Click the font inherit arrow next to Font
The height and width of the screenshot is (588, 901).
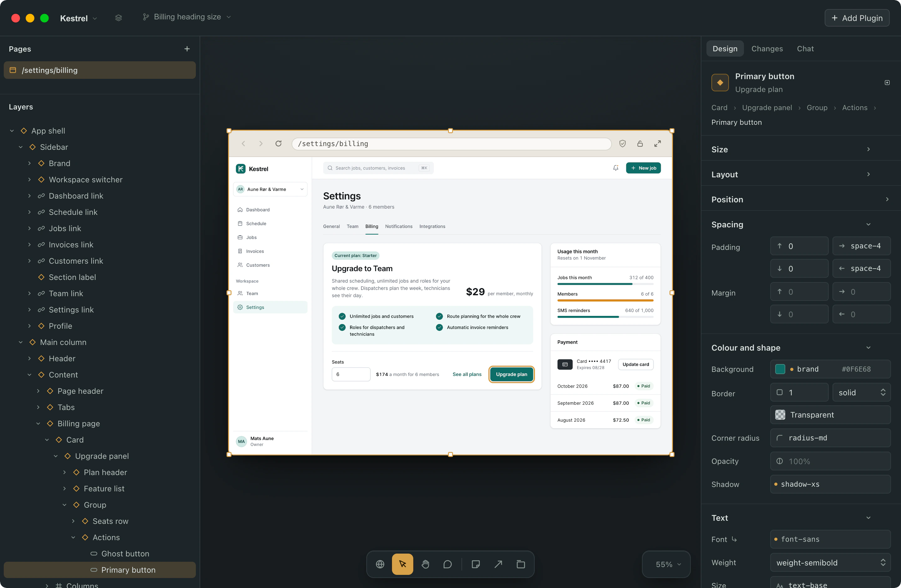pos(734,539)
